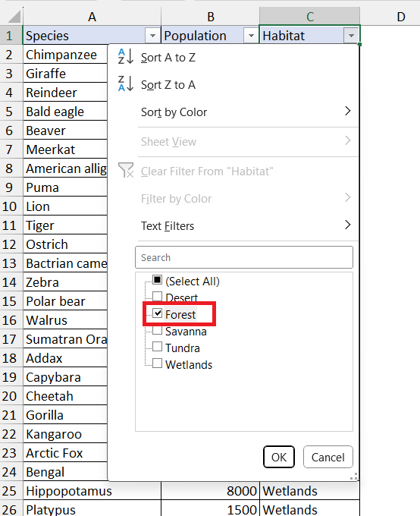420x516 pixels.
Task: Open the Habitat column filter arrow
Action: tap(351, 35)
